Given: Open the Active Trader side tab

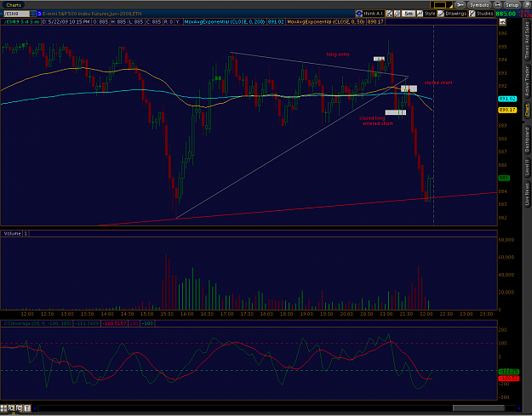Looking at the screenshot, I should pos(527,82).
